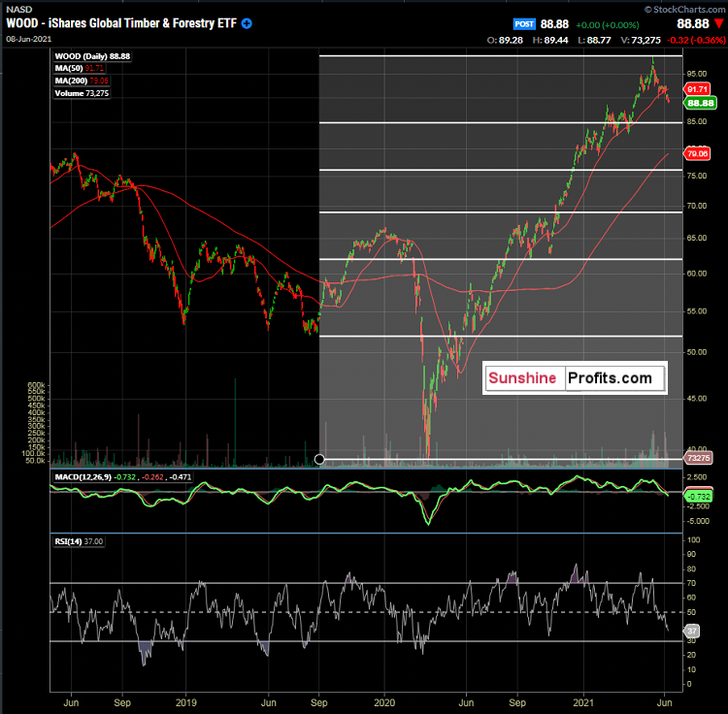Click the 100 level on RSI axis
Image resolution: width=728 pixels, height=714 pixels.
click(694, 539)
